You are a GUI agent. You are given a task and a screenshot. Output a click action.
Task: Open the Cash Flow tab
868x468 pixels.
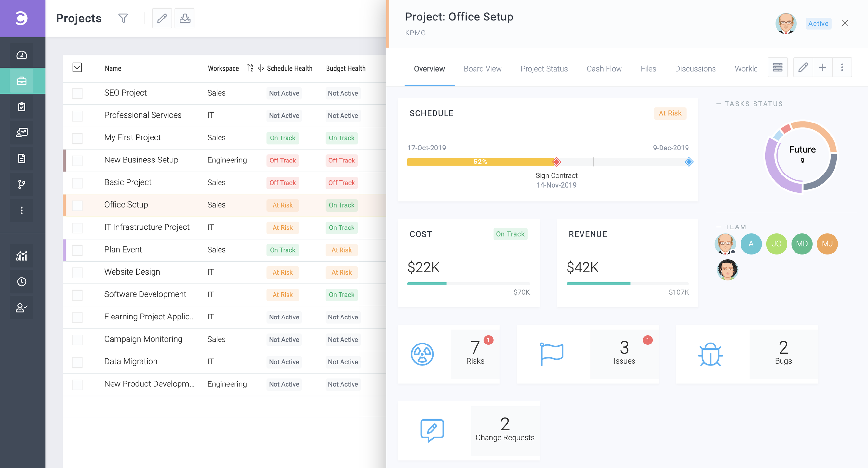(604, 69)
